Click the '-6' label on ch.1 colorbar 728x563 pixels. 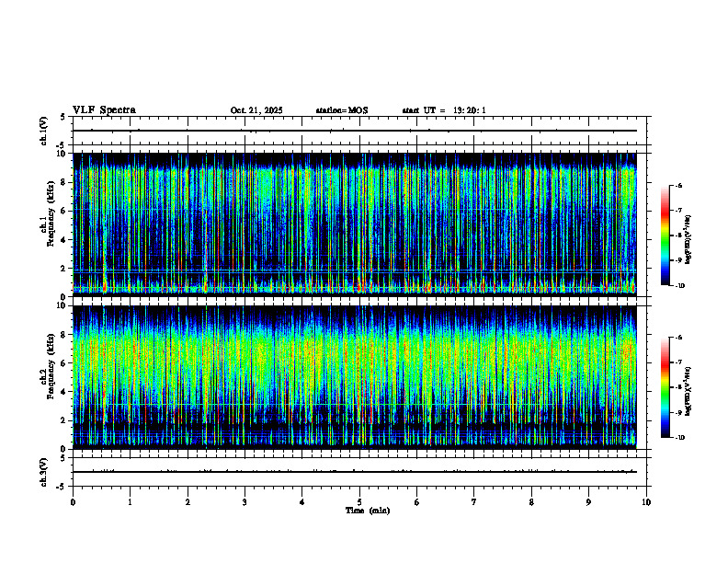point(678,185)
